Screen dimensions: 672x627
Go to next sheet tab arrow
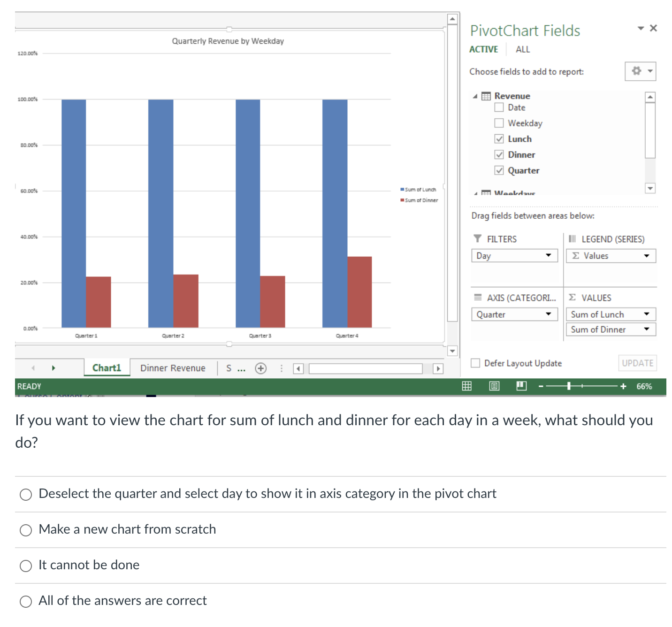(x=53, y=368)
